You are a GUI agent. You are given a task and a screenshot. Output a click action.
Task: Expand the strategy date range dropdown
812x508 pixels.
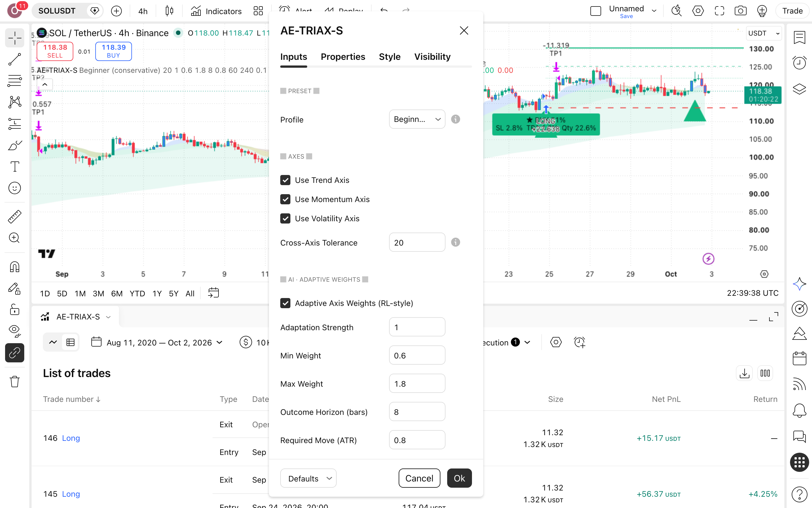[x=157, y=342]
